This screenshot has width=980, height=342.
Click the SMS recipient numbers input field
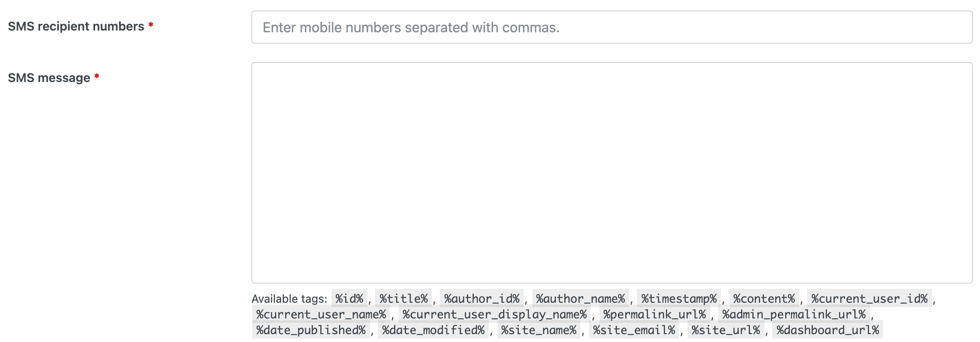612,27
